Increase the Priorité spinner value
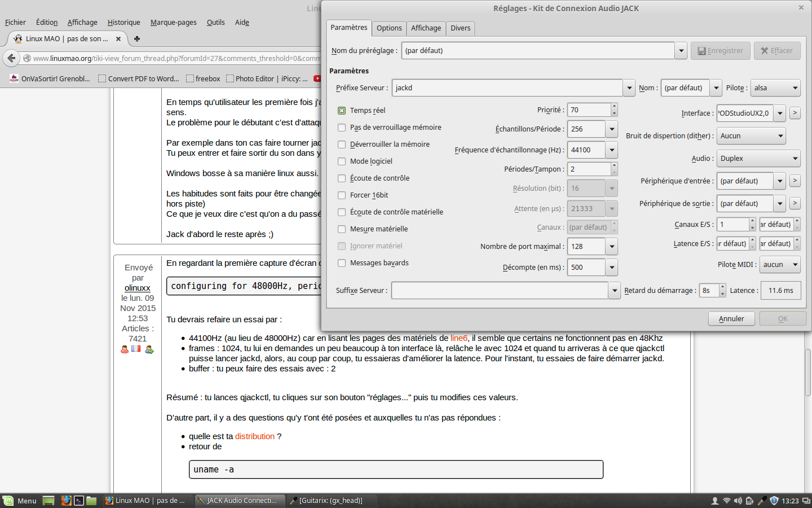The height and width of the screenshot is (508, 812). coord(615,107)
